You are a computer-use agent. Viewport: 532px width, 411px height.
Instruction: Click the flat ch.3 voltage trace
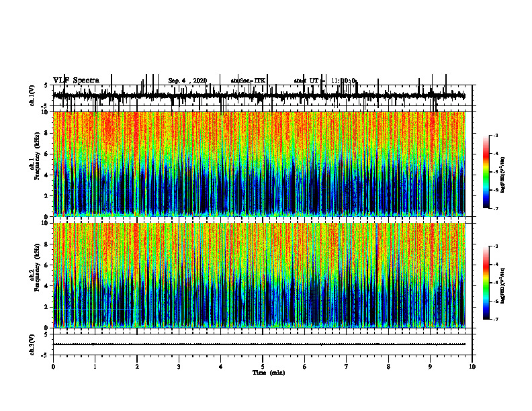(x=259, y=345)
